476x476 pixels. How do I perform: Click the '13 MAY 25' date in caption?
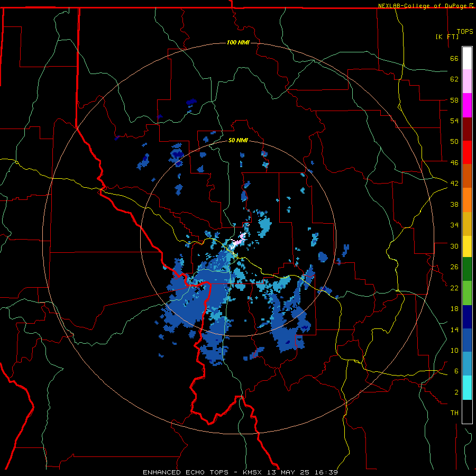pyautogui.click(x=290, y=472)
